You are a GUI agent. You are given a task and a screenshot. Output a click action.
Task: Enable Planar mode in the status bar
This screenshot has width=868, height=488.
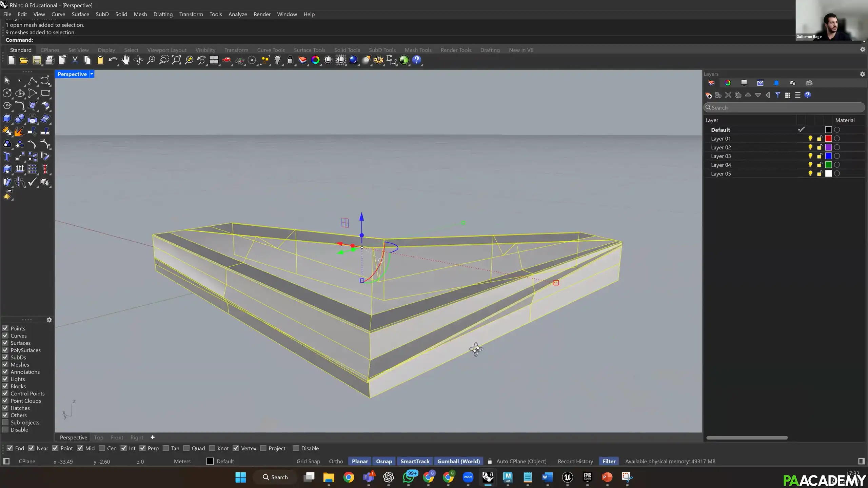(359, 461)
